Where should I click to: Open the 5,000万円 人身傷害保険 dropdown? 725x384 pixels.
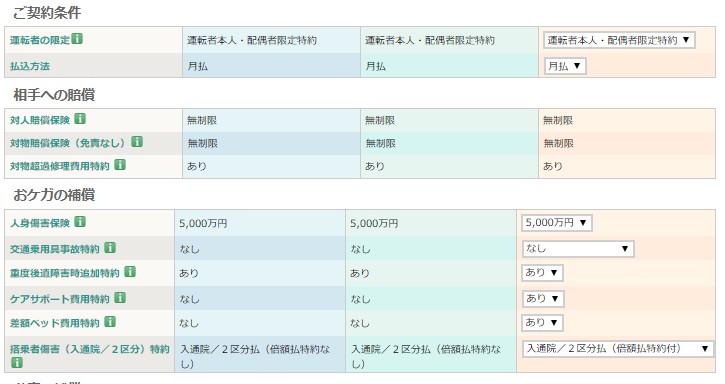556,223
